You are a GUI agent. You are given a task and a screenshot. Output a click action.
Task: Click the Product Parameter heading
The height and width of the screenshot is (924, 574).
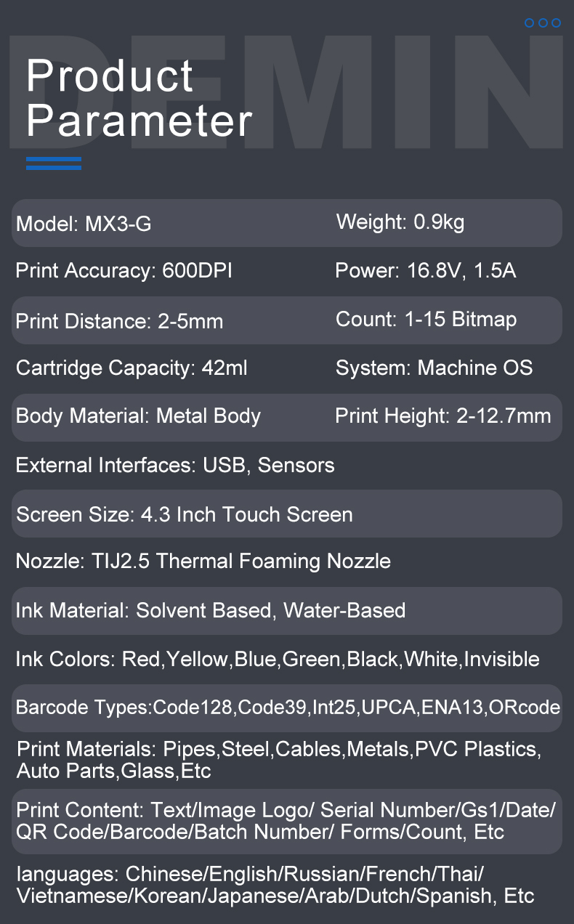click(x=138, y=98)
